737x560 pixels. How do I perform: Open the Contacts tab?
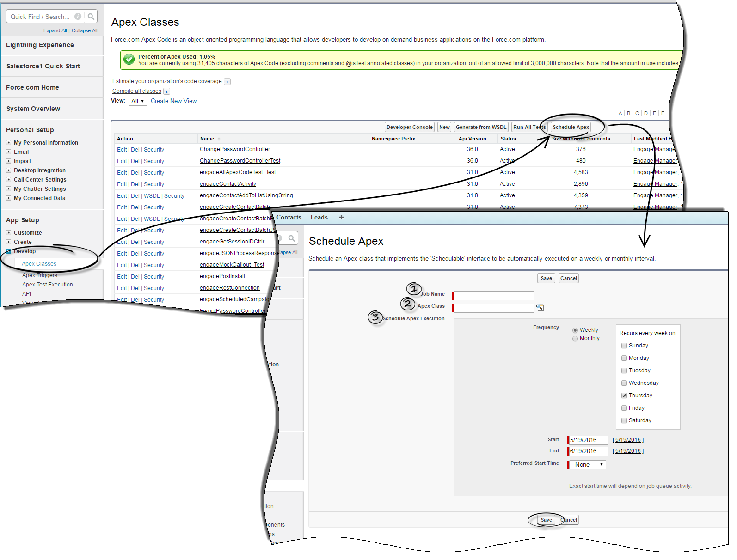tap(289, 218)
